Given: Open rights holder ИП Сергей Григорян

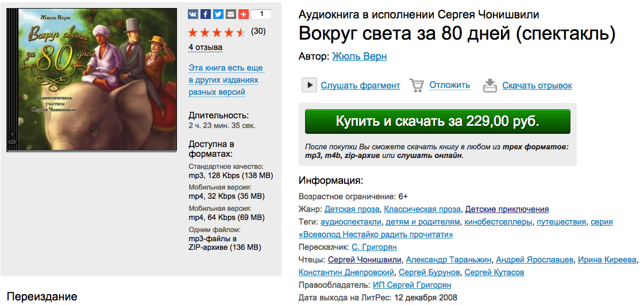Looking at the screenshot, I should (412, 285).
